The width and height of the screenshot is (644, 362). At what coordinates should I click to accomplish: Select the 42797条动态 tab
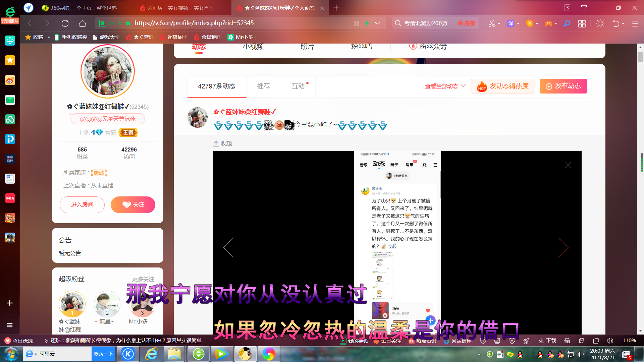click(x=217, y=86)
